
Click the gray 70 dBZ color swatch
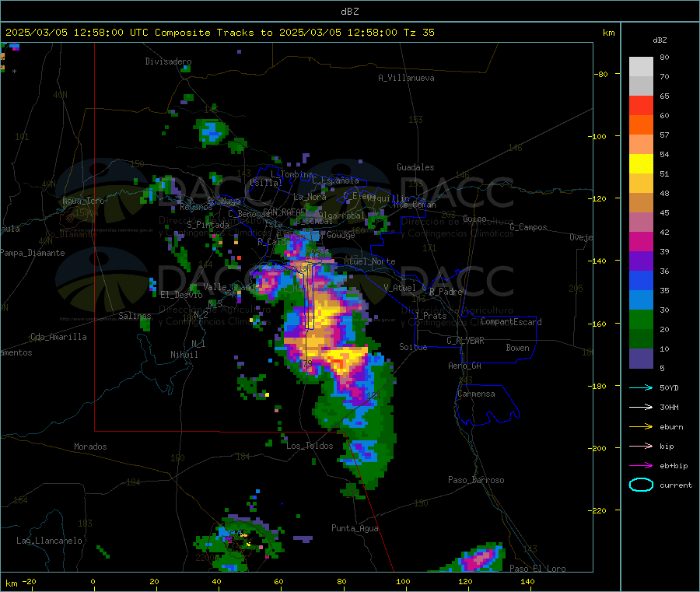click(x=641, y=86)
